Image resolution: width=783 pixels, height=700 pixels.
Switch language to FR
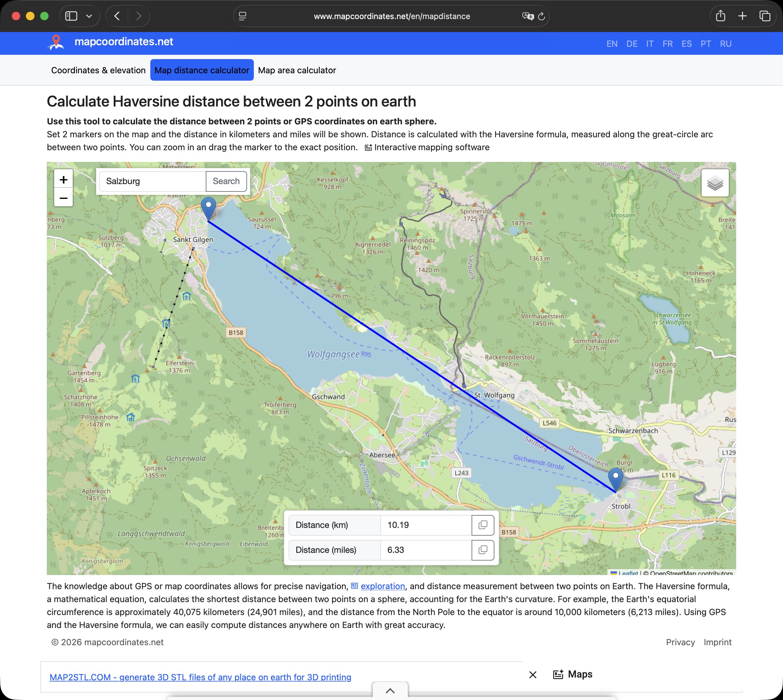(x=667, y=44)
